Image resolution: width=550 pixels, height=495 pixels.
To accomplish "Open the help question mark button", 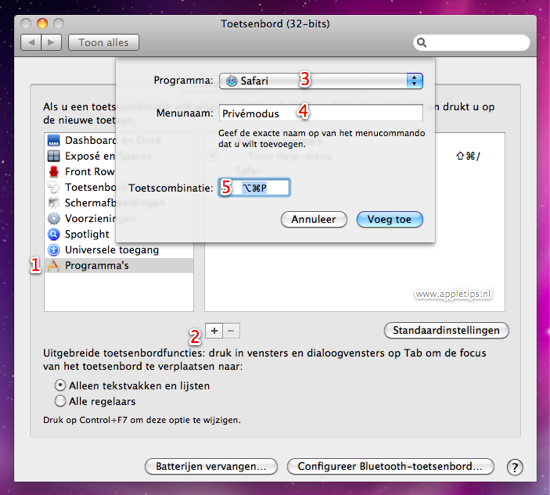I will pos(515,467).
